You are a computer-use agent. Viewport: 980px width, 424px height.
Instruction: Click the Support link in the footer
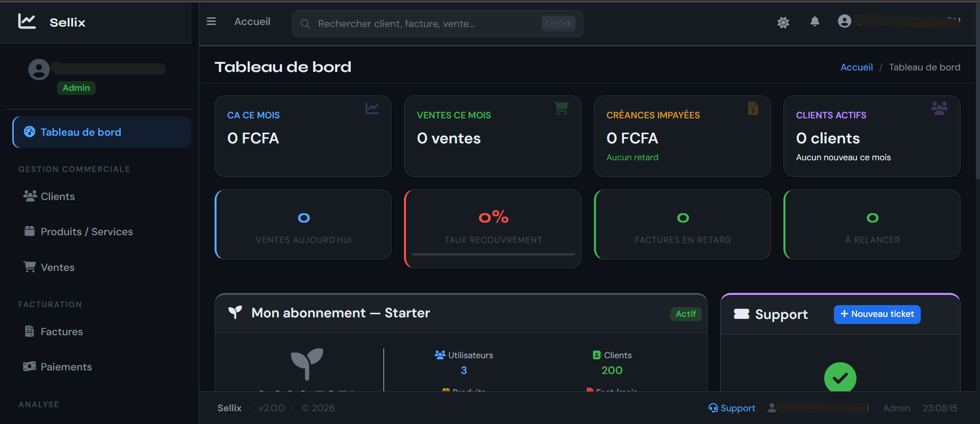pyautogui.click(x=731, y=408)
